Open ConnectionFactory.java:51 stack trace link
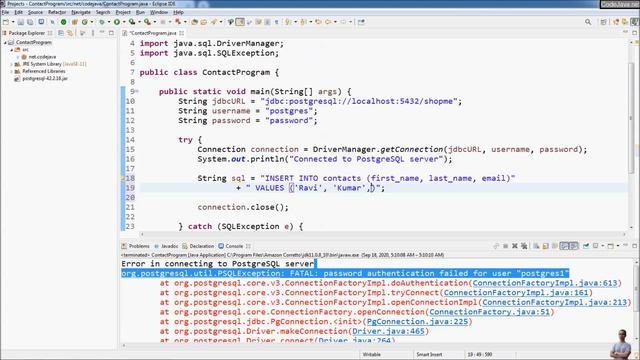Screen dimensions: 640x360 489,312
